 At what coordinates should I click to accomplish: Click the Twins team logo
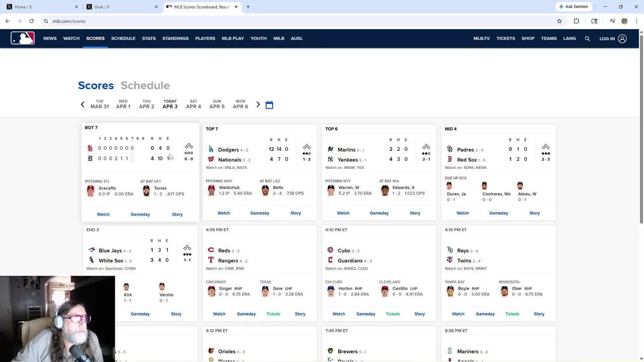pyautogui.click(x=450, y=260)
